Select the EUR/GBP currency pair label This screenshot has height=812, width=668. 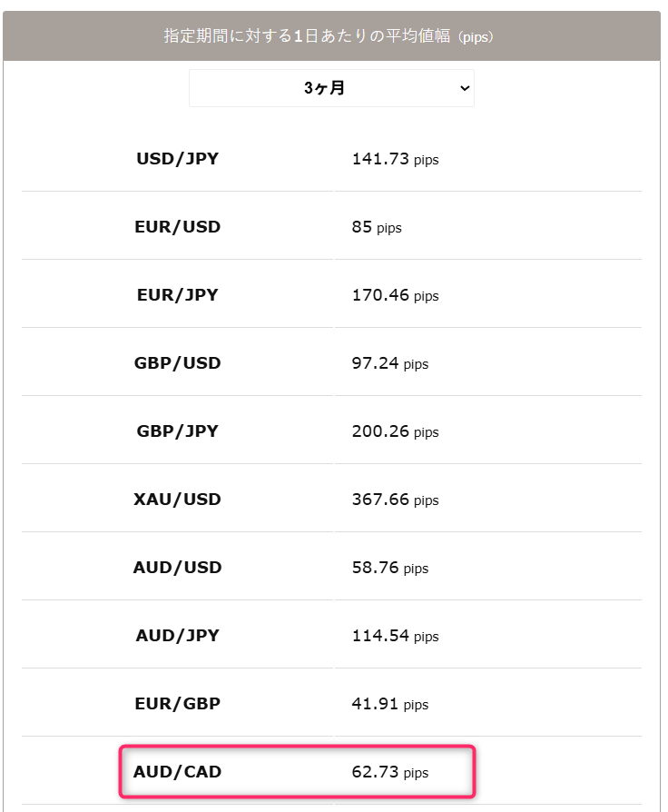178,703
